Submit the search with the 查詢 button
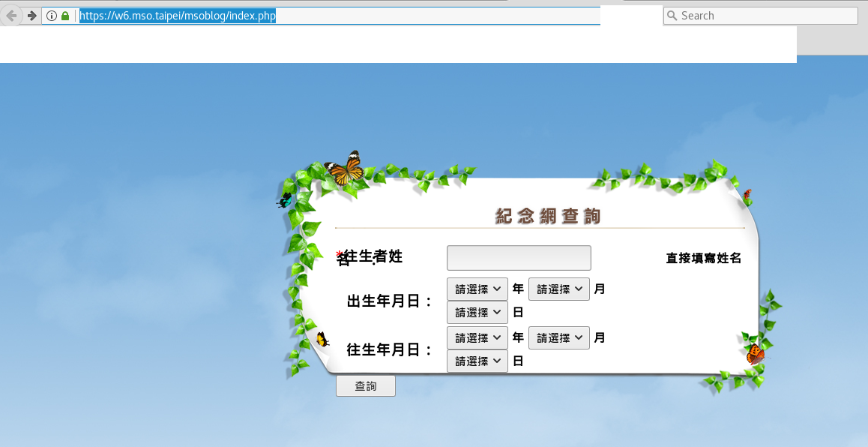The height and width of the screenshot is (447, 868). [x=366, y=386]
